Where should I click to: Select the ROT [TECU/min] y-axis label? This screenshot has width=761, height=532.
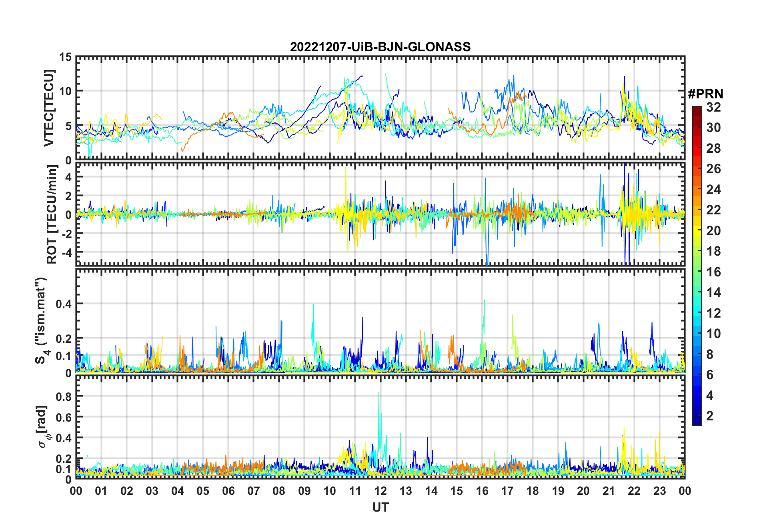click(x=51, y=214)
